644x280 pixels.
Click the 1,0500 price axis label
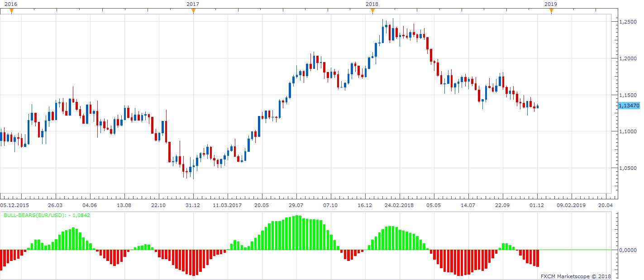628,168
